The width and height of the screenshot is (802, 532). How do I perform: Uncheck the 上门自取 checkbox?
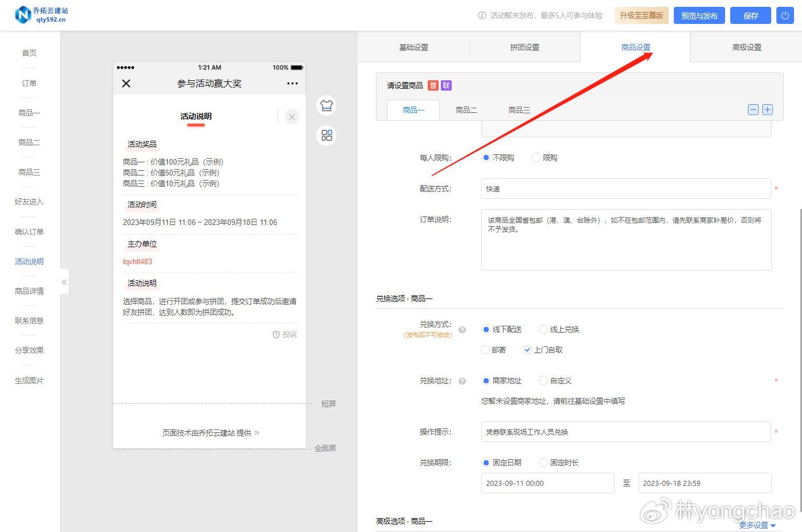pos(527,350)
